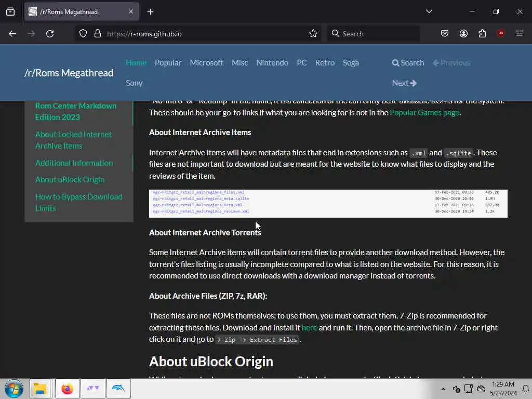532x399 pixels.
Task: Click the site Search link with magnifier
Action: 408,63
